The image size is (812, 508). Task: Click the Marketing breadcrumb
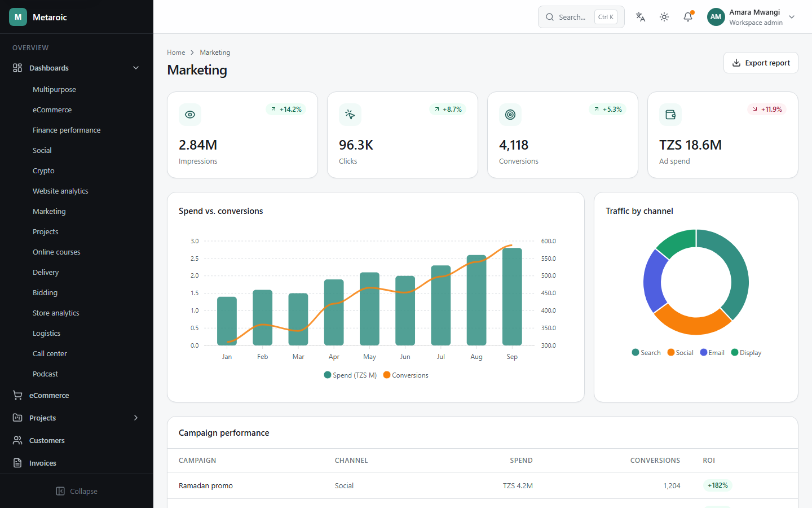click(215, 52)
